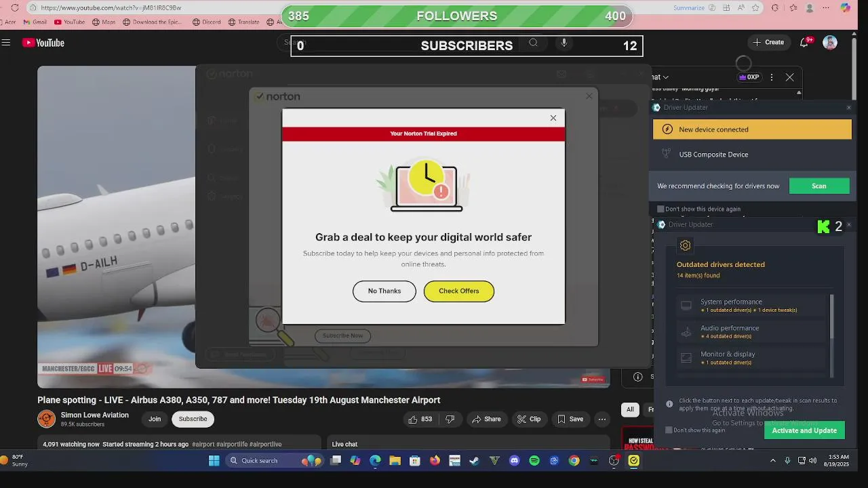868x488 pixels.
Task: Click 'No Thanks' on Norton popup
Action: (x=384, y=291)
